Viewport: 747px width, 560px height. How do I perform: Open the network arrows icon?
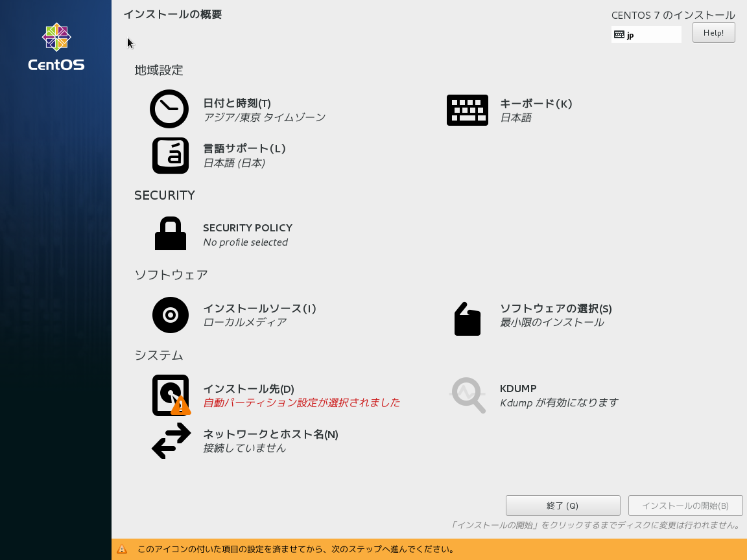click(171, 441)
